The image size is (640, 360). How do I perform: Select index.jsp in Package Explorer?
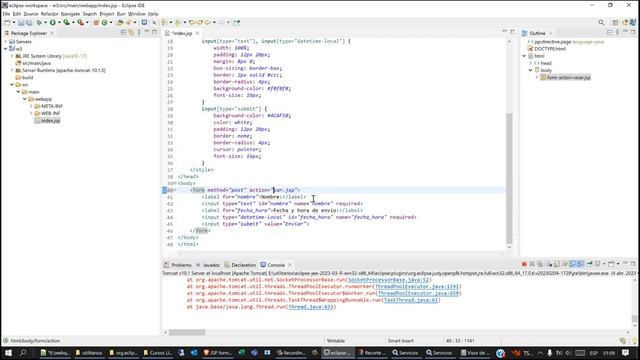[47, 120]
